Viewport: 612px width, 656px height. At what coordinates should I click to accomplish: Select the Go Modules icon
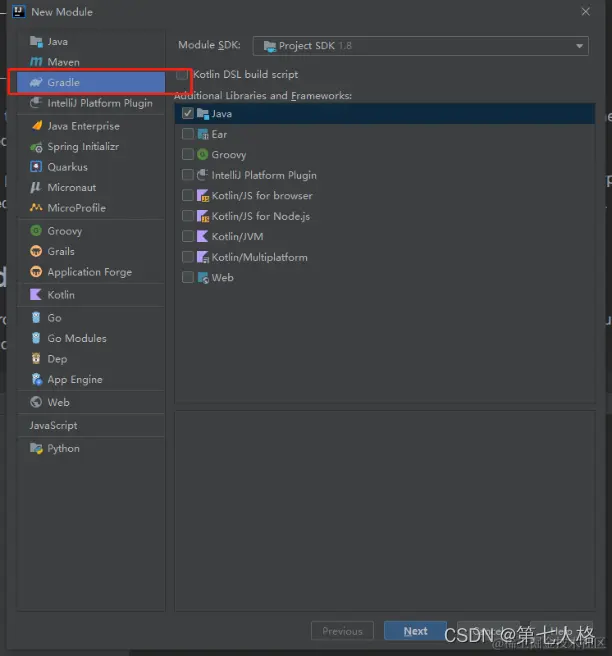(36, 338)
